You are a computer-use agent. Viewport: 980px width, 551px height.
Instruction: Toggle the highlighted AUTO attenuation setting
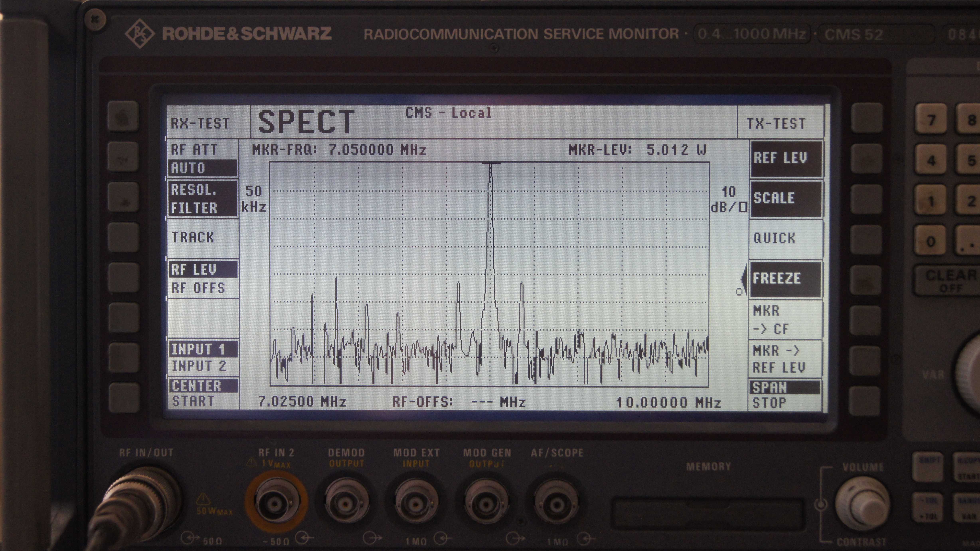click(x=203, y=168)
